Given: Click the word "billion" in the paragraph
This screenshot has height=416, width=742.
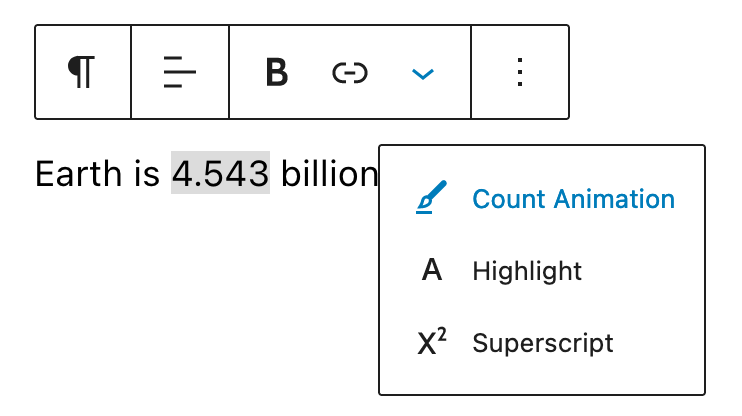Looking at the screenshot, I should (x=328, y=174).
